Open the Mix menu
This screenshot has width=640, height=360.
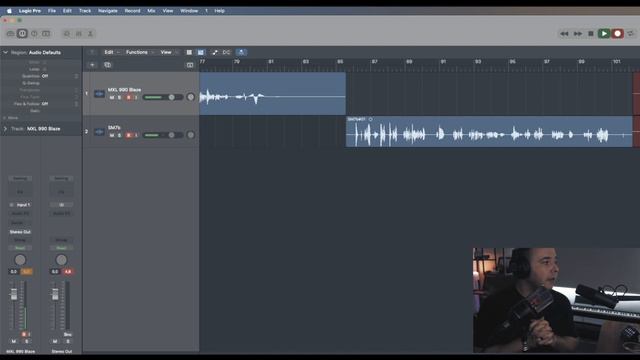tap(151, 11)
